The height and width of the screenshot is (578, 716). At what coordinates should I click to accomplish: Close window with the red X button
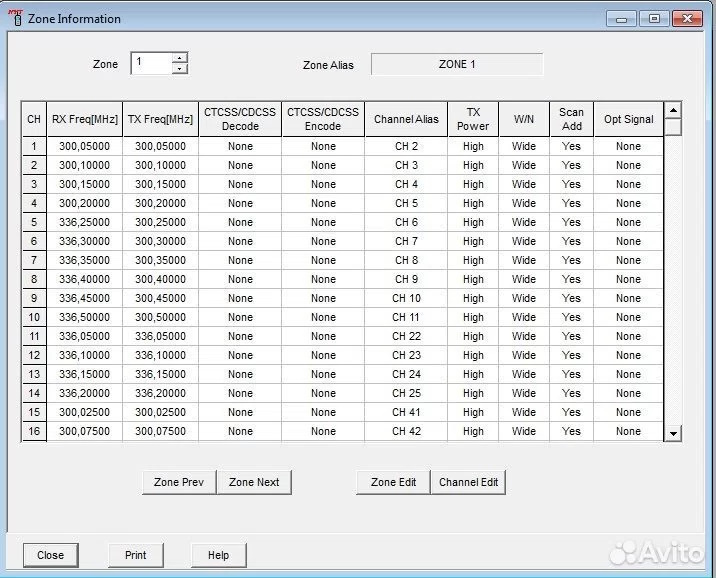point(687,19)
